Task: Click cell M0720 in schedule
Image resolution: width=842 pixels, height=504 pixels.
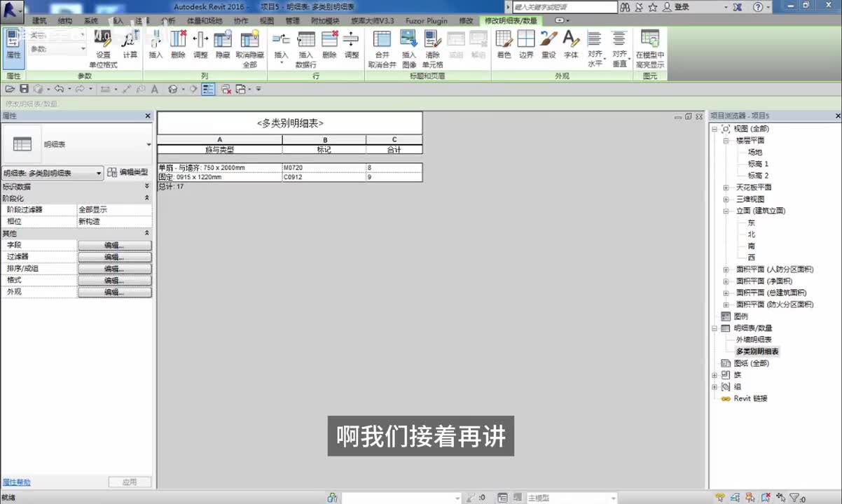Action: click(x=324, y=168)
